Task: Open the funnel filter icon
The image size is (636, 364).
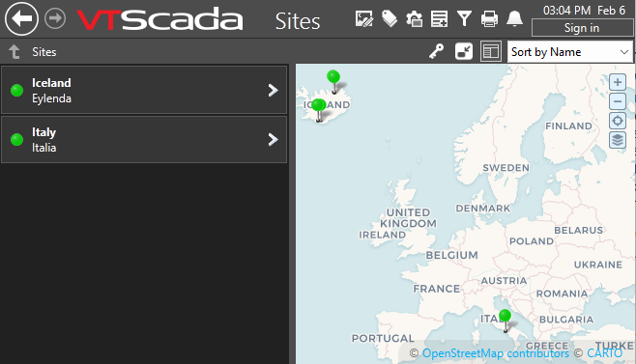Action: 464,19
